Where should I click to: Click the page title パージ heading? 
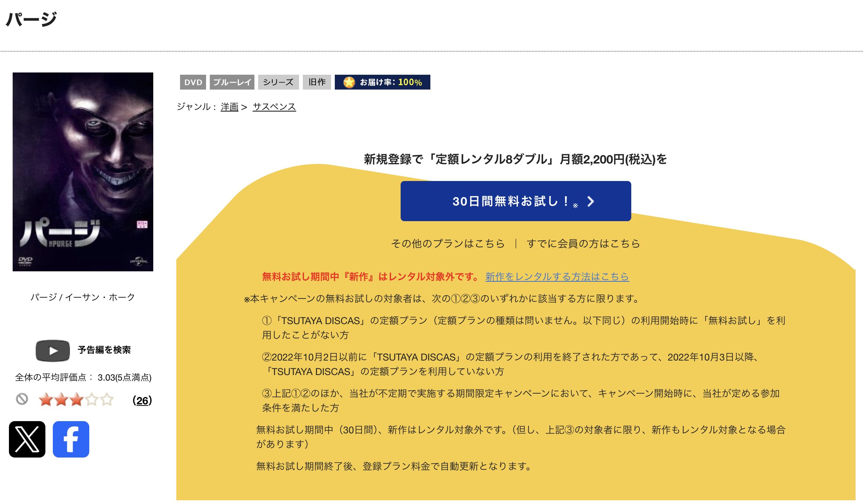click(x=32, y=19)
